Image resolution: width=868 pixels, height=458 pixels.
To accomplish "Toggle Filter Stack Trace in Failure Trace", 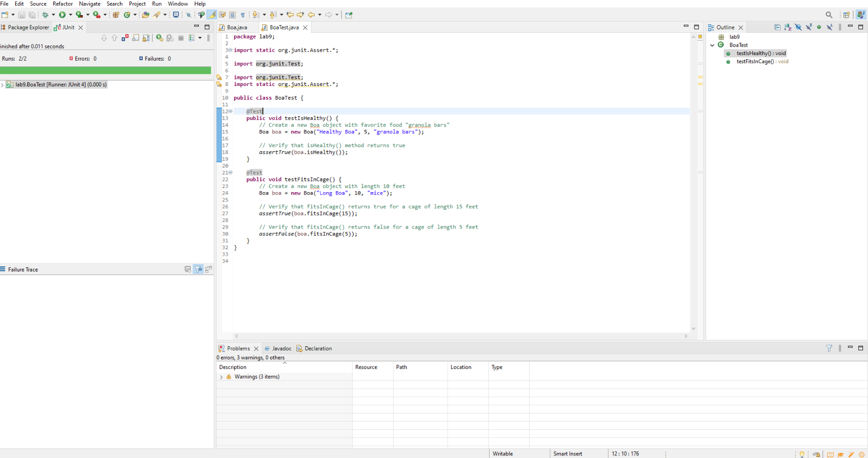I will coord(198,269).
